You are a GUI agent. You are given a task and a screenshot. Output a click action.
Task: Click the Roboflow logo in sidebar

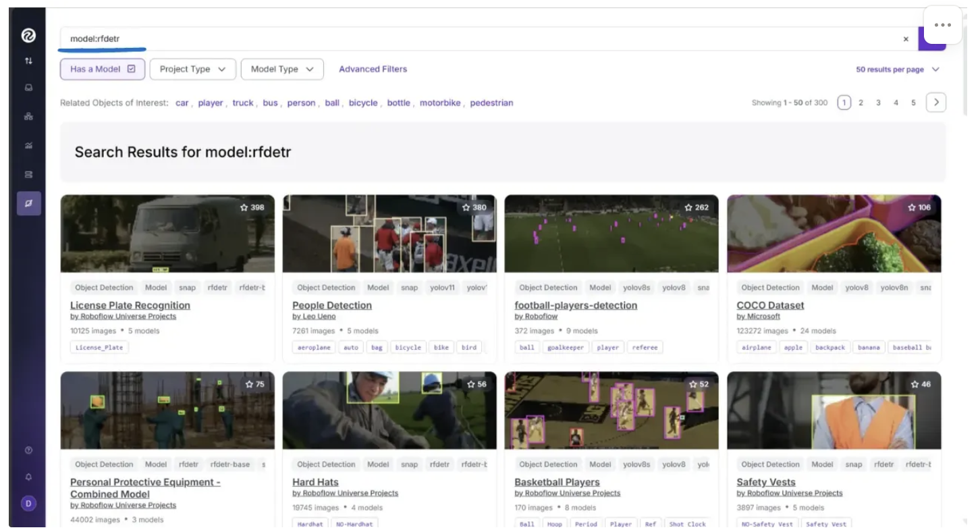pos(28,36)
